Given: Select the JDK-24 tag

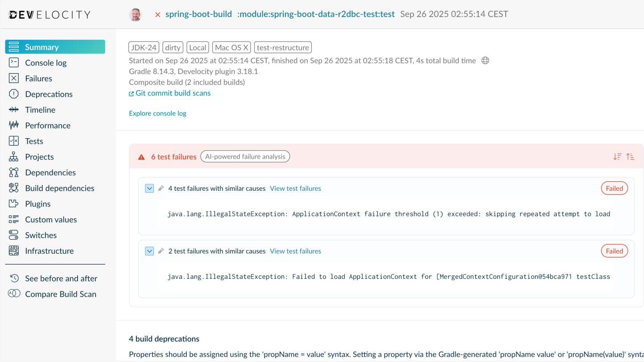Looking at the screenshot, I should tap(144, 47).
